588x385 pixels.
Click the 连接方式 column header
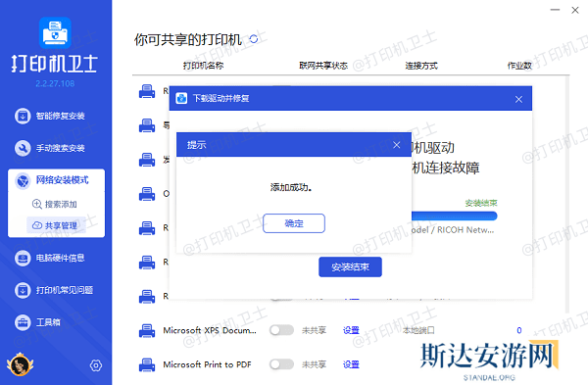(421, 66)
